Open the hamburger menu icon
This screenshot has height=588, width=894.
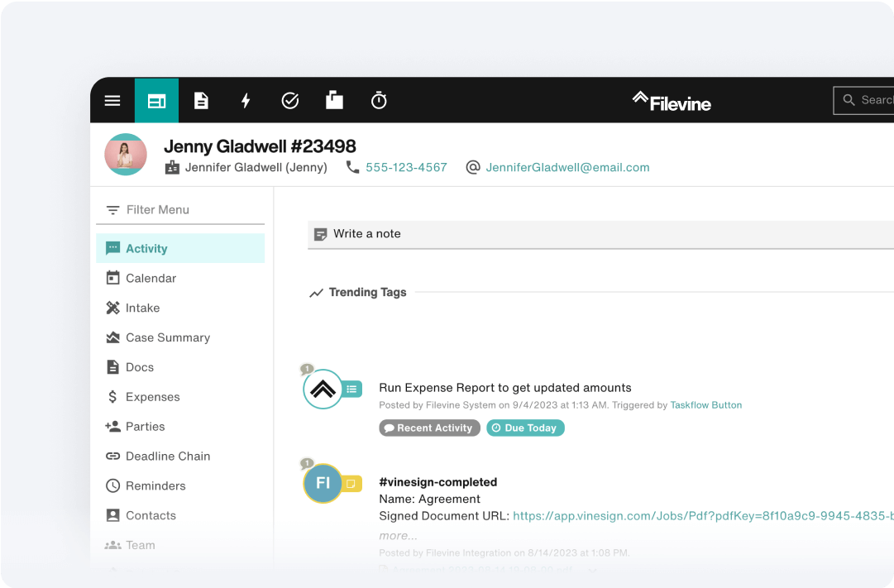(x=112, y=101)
